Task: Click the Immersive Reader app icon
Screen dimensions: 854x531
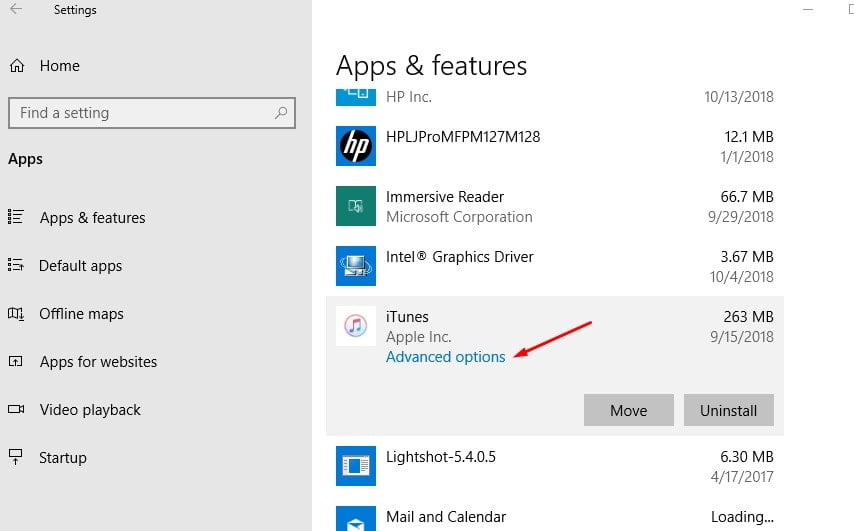Action: pos(356,206)
